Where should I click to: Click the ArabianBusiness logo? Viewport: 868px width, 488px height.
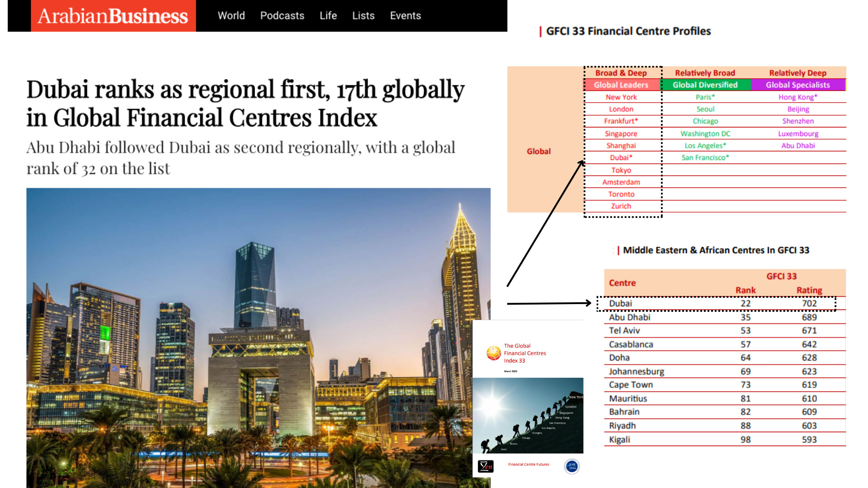113,16
